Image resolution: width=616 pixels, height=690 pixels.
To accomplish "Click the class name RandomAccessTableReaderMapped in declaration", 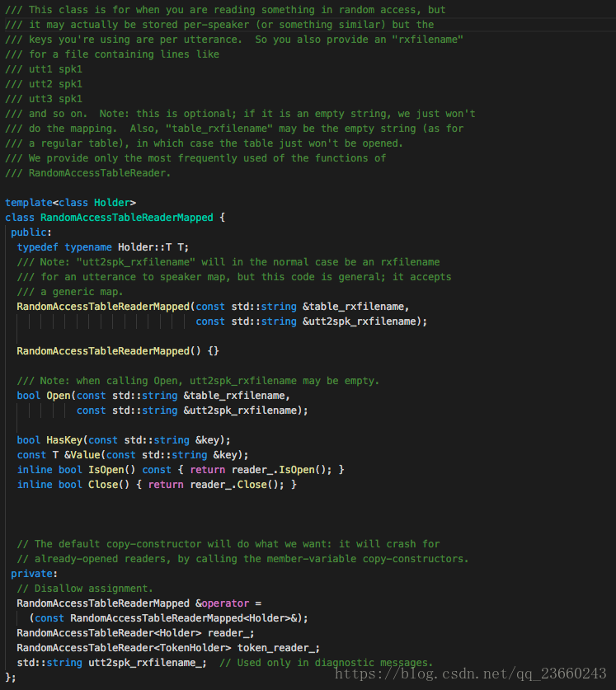I will tap(127, 218).
